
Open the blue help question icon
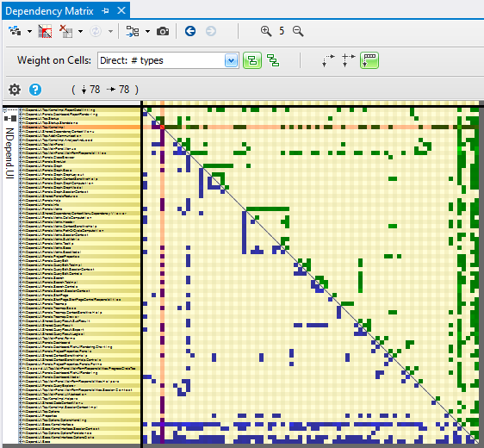coord(35,90)
